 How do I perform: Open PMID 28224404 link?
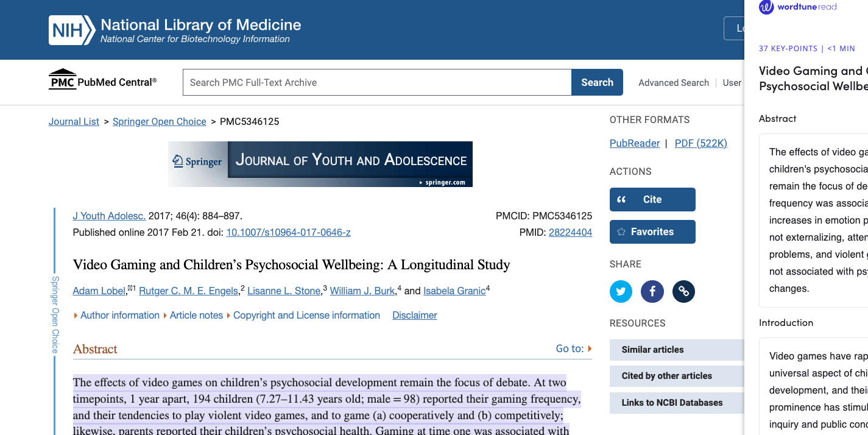pyautogui.click(x=570, y=232)
